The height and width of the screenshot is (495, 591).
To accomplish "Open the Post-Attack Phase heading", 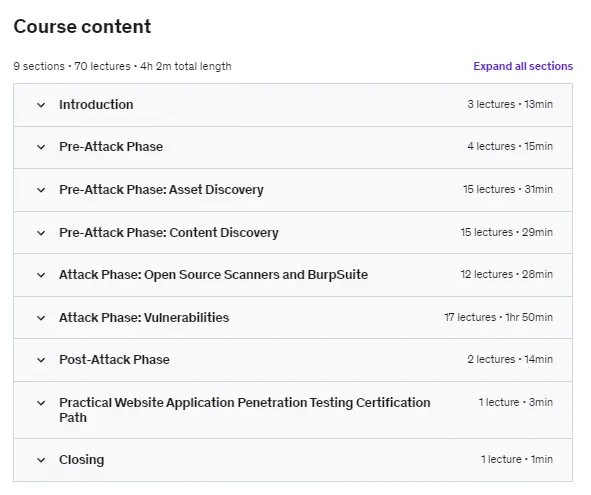I will point(114,360).
